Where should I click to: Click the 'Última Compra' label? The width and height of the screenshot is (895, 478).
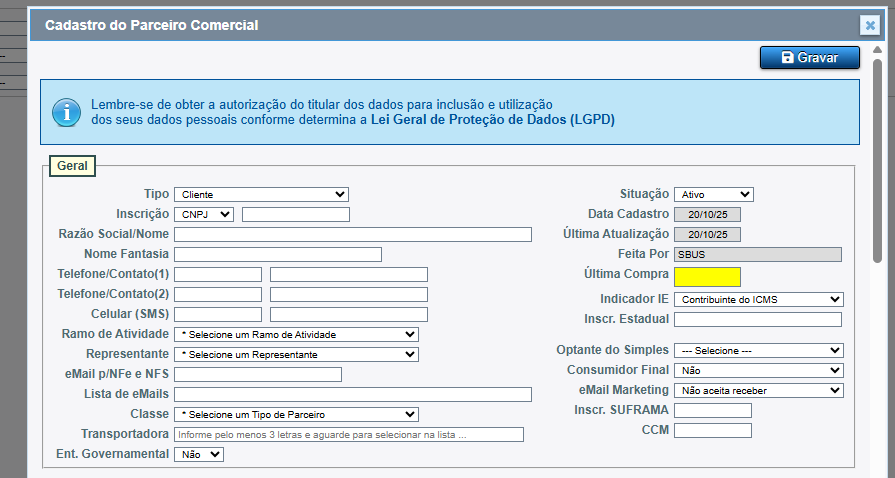click(x=626, y=274)
